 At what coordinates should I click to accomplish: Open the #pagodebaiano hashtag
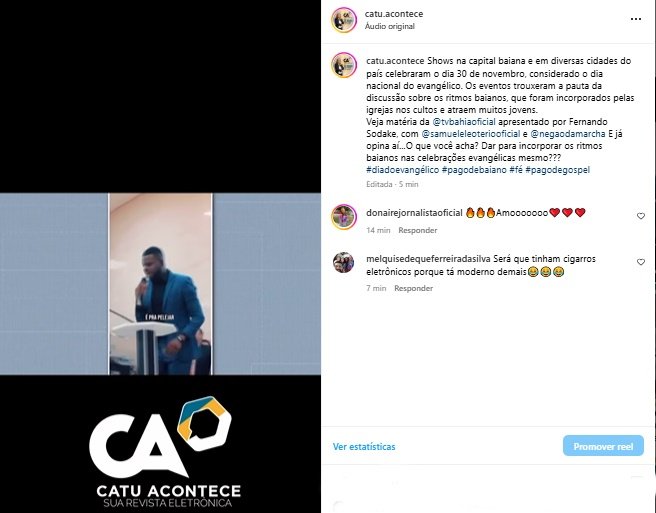tap(474, 170)
